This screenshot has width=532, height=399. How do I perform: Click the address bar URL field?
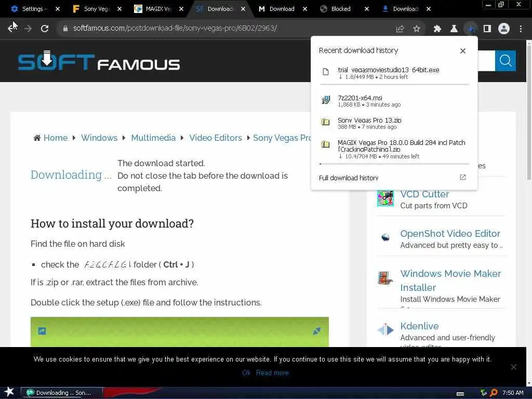228,29
